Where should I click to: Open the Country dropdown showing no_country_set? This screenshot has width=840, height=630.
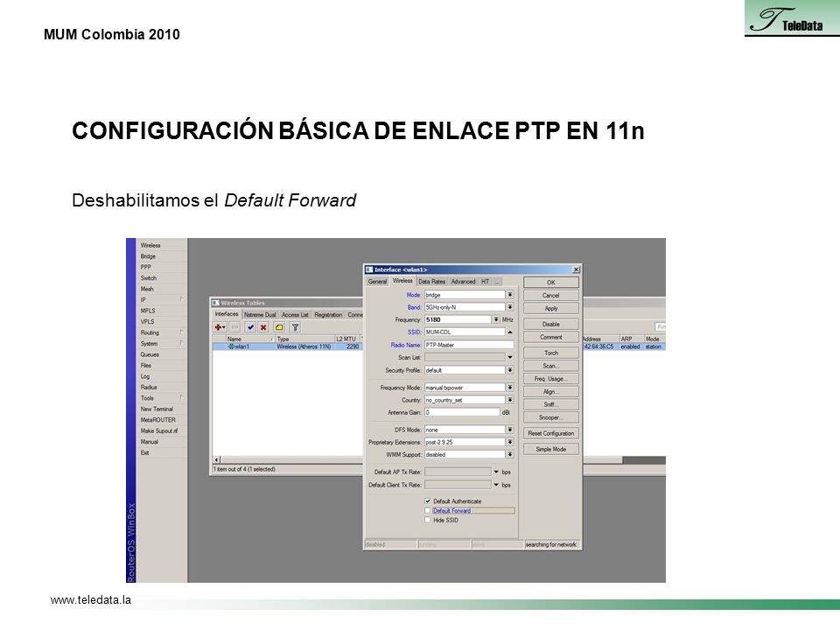[510, 400]
